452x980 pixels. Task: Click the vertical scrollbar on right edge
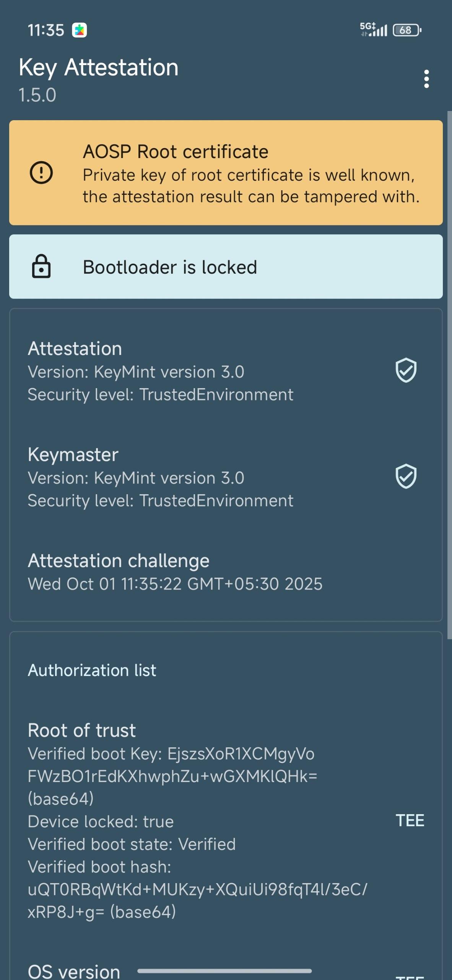(x=449, y=375)
